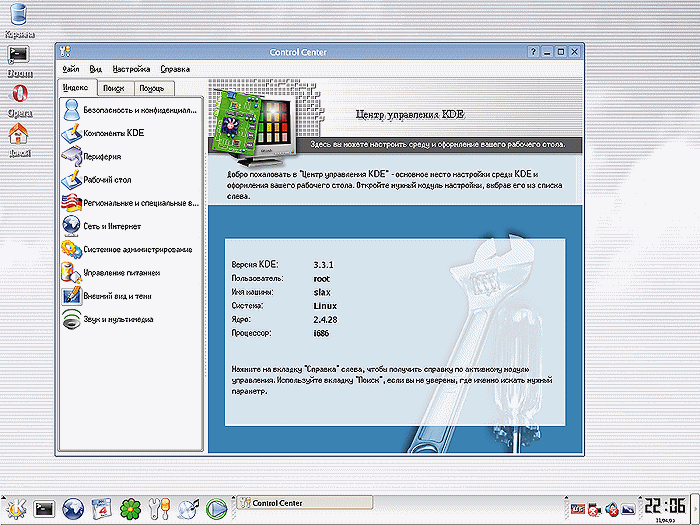The height and width of the screenshot is (525, 700).
Task: Launch the terminal from the panel
Action: click(x=45, y=508)
